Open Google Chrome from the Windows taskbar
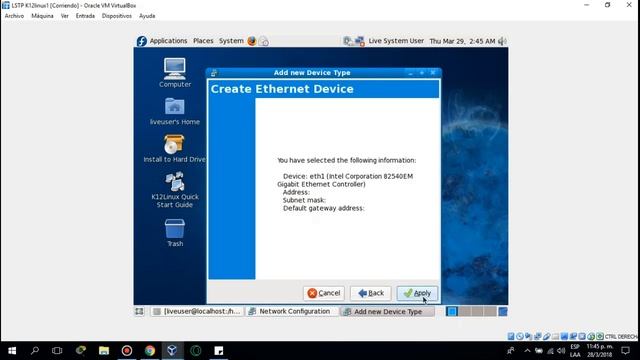640x360 pixels. coord(150,351)
